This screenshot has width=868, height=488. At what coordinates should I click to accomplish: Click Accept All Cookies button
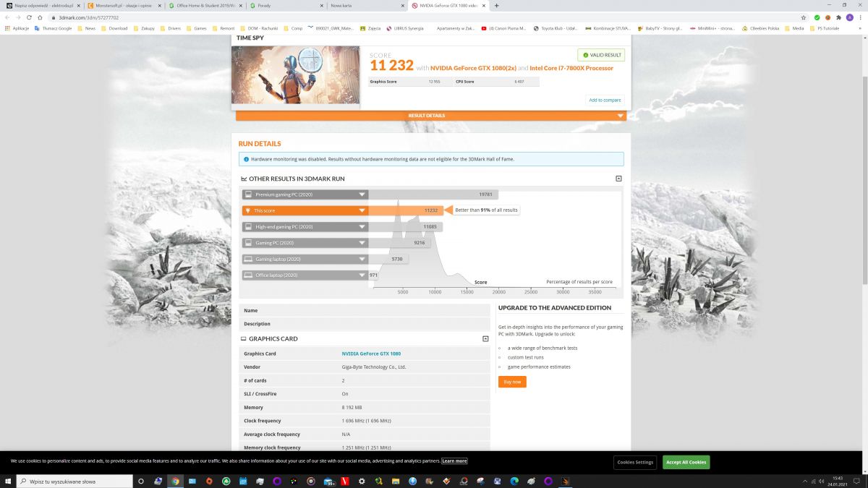tap(686, 462)
